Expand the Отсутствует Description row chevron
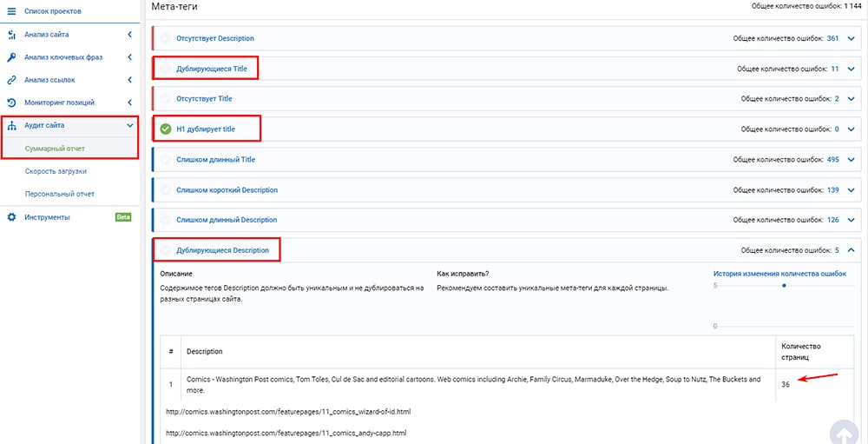868x444 pixels. pyautogui.click(x=851, y=38)
